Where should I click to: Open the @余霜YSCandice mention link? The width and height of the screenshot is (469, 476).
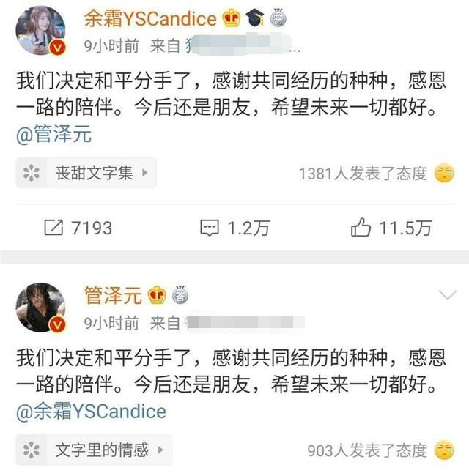tap(91, 412)
